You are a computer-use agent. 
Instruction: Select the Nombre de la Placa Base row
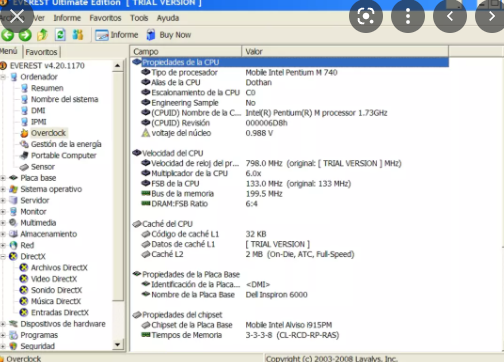click(290, 295)
